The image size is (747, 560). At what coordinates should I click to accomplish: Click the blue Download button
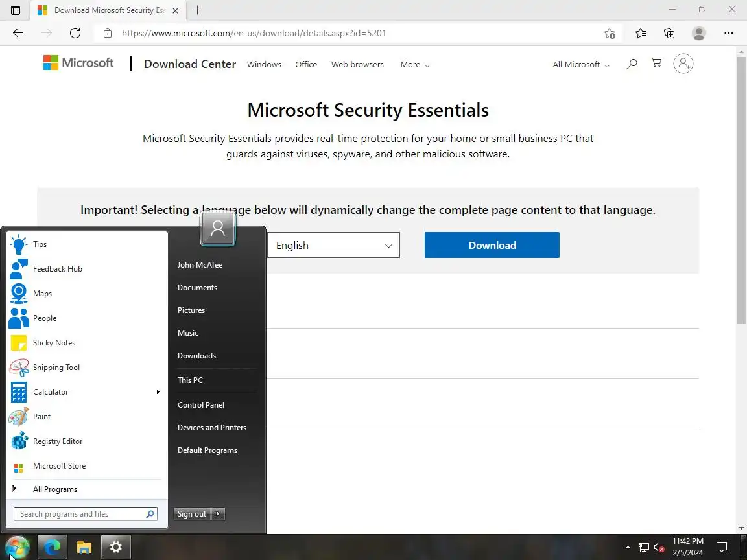(492, 245)
